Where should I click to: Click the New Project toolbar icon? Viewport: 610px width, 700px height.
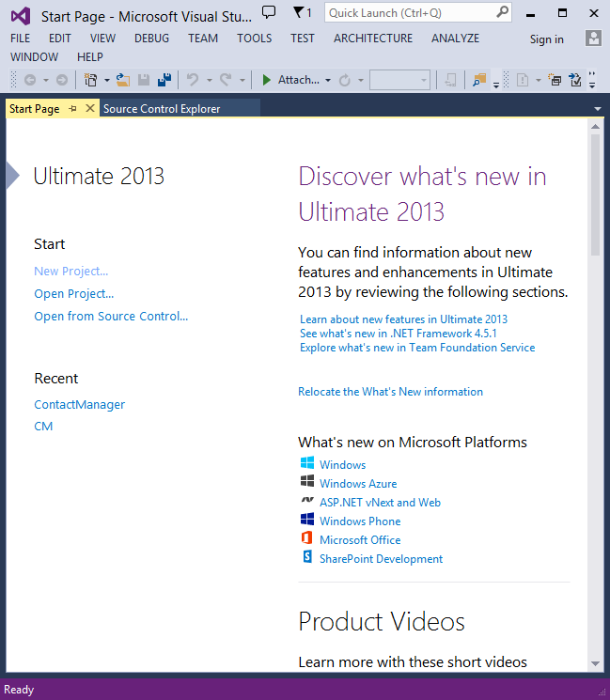[90, 80]
